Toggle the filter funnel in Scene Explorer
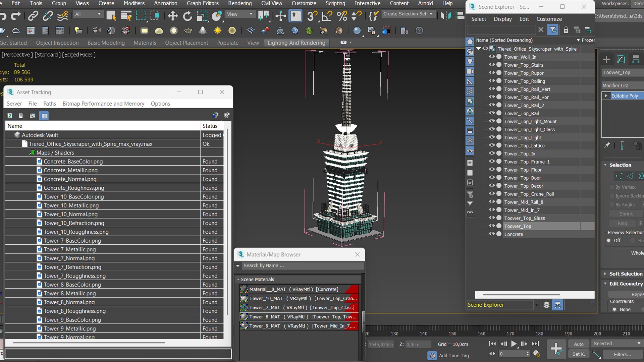644x362 pixels. pyautogui.click(x=553, y=30)
